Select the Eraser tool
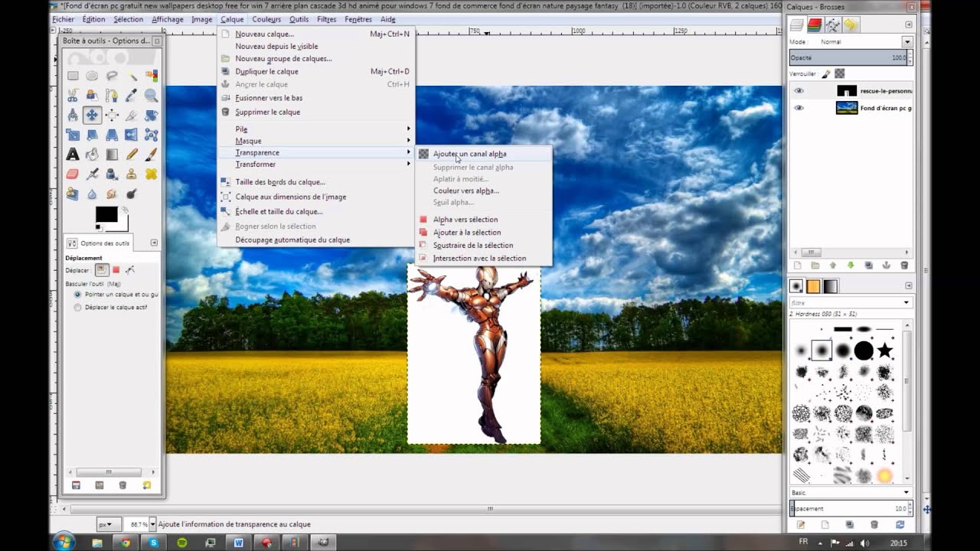The height and width of the screenshot is (551, 980). pyautogui.click(x=73, y=174)
